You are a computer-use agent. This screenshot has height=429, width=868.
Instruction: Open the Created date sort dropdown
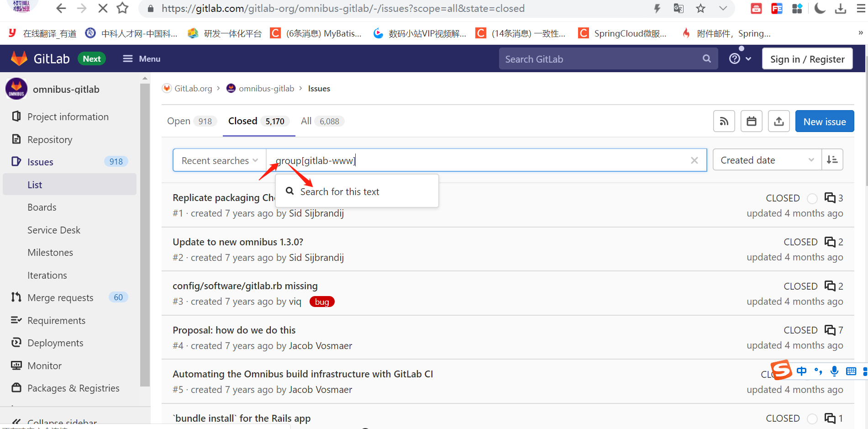click(767, 160)
